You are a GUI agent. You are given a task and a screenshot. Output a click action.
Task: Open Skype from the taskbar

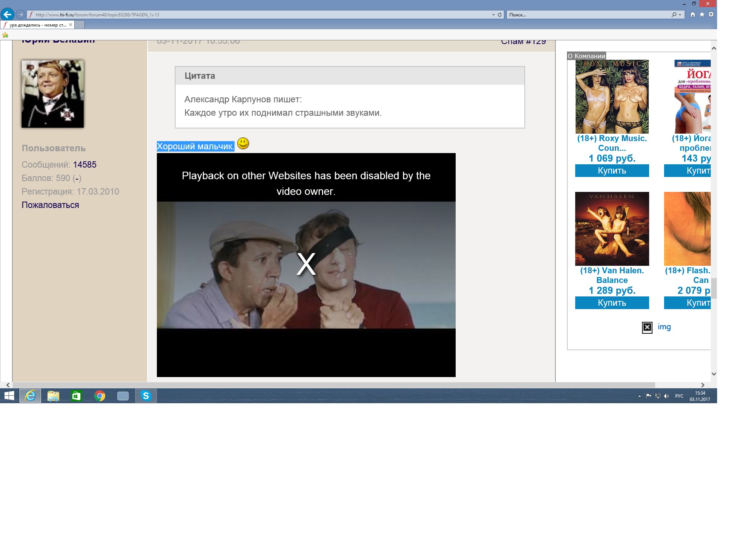click(x=146, y=396)
